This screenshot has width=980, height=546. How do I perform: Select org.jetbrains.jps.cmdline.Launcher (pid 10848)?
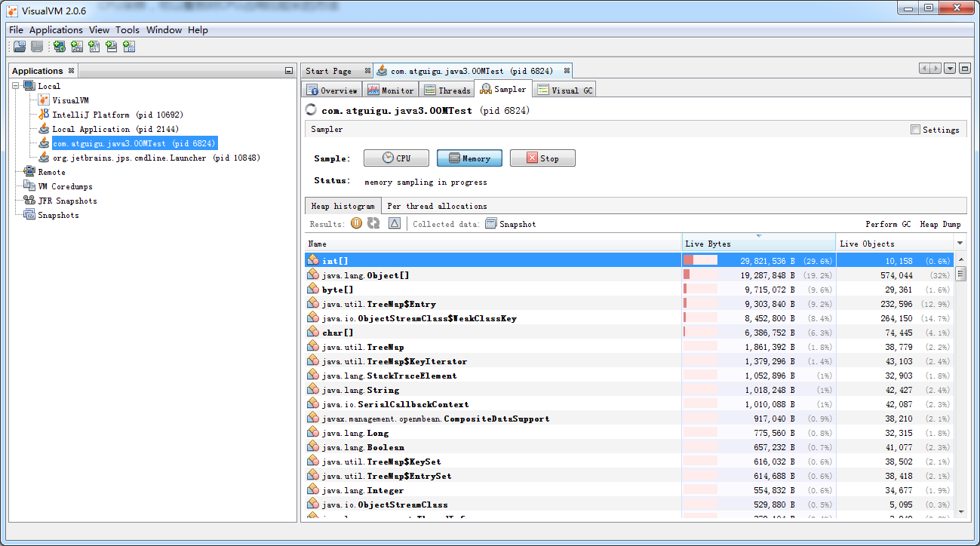tap(156, 158)
